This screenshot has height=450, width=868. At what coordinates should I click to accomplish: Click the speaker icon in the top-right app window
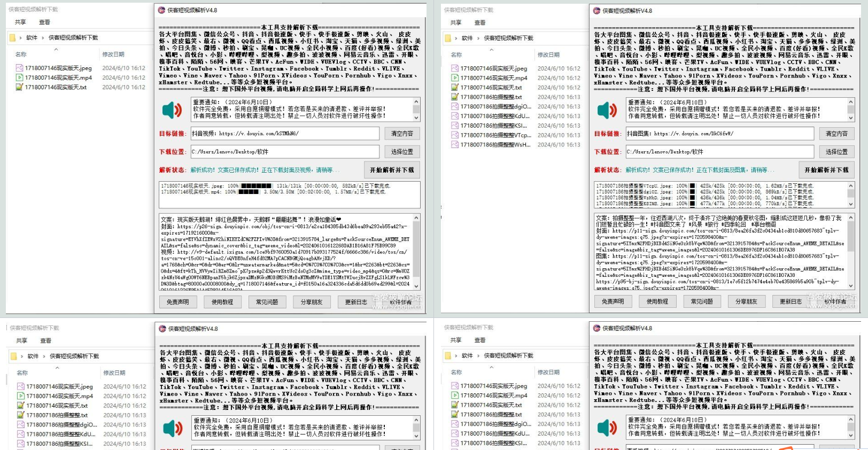pyautogui.click(x=607, y=111)
